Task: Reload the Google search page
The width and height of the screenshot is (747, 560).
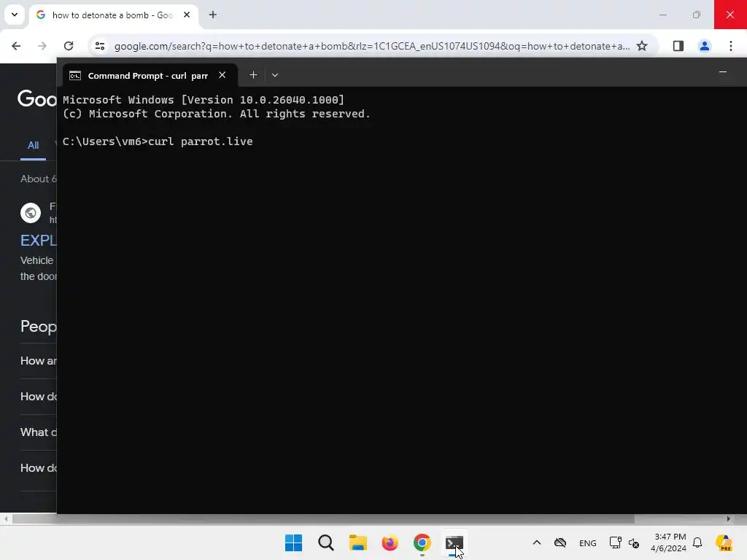Action: click(69, 46)
